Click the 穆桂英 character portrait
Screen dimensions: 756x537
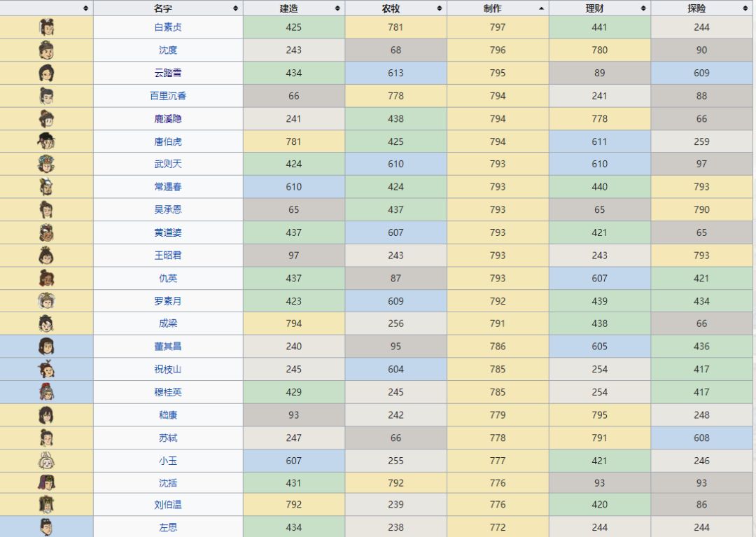coord(47,392)
